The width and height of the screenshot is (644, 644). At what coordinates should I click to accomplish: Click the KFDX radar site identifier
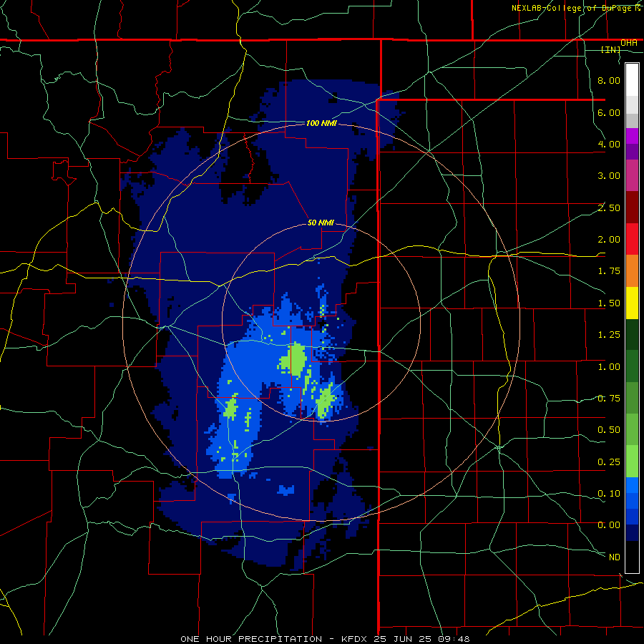point(355,639)
